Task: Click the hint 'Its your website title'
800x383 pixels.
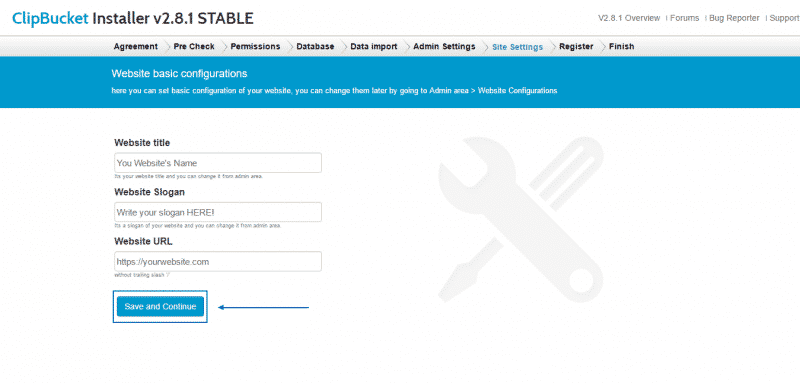Action: 188,176
